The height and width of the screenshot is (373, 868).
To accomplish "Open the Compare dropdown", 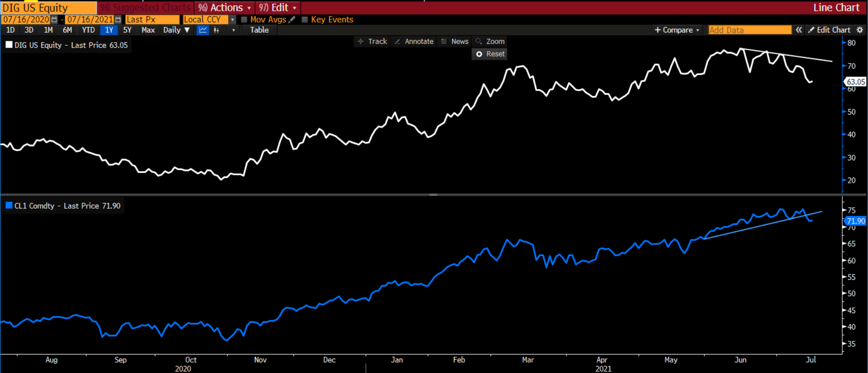I will (x=677, y=30).
